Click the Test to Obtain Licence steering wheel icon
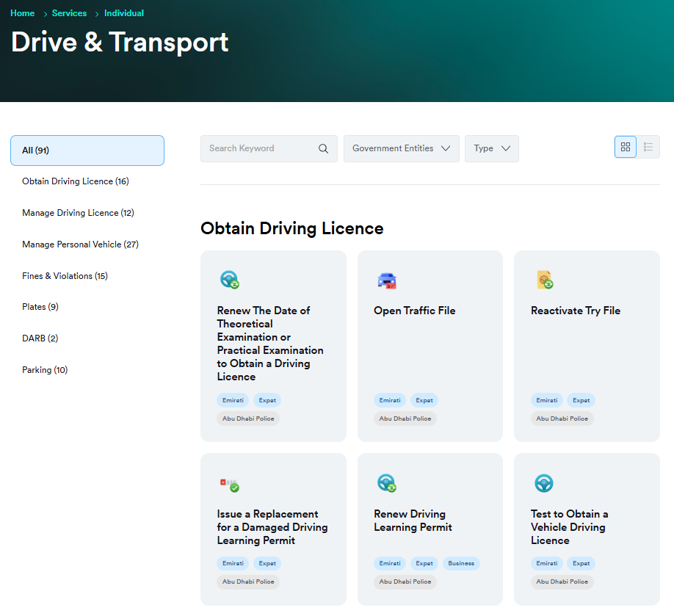The height and width of the screenshot is (616, 674). coord(543,482)
